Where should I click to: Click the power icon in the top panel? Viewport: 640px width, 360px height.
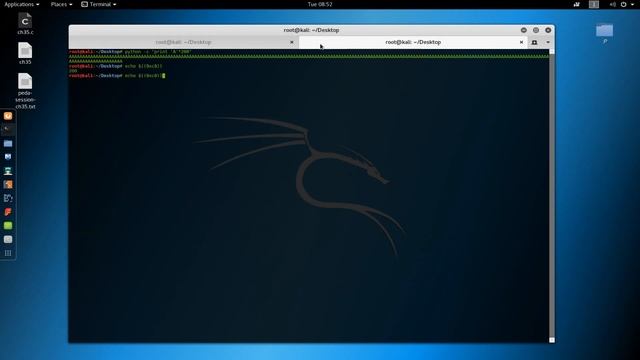pos(624,4)
